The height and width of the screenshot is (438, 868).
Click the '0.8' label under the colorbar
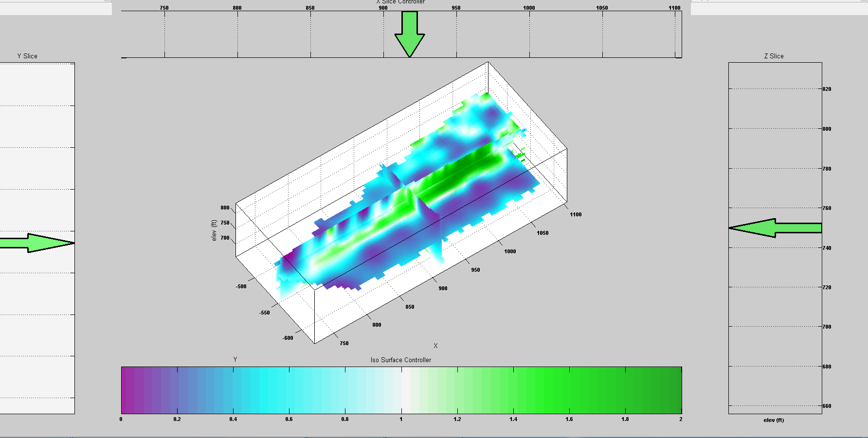click(345, 420)
